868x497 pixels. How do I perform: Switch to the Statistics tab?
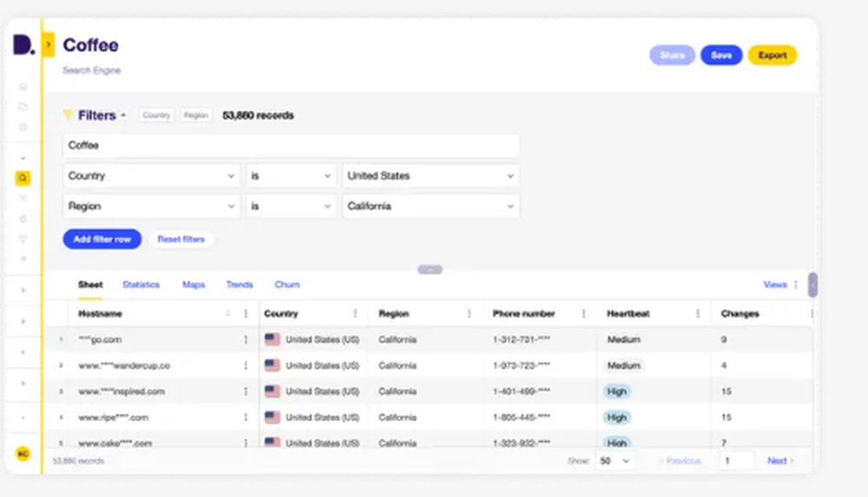click(141, 284)
